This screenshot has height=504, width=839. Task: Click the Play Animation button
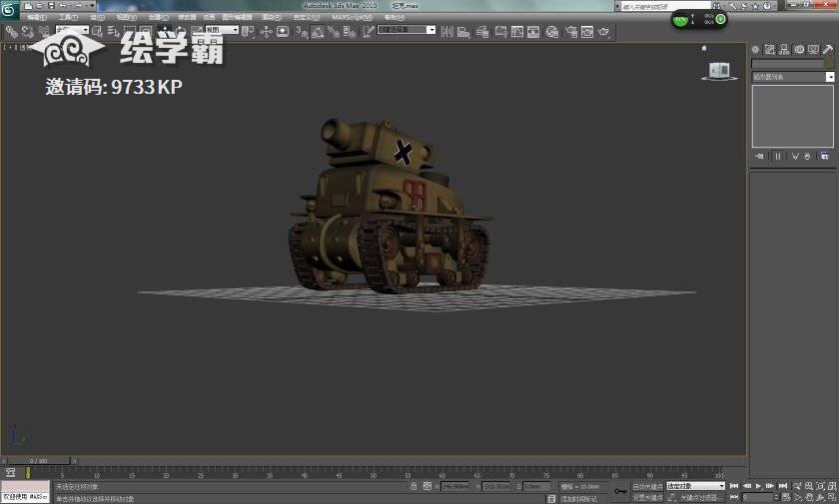point(758,486)
